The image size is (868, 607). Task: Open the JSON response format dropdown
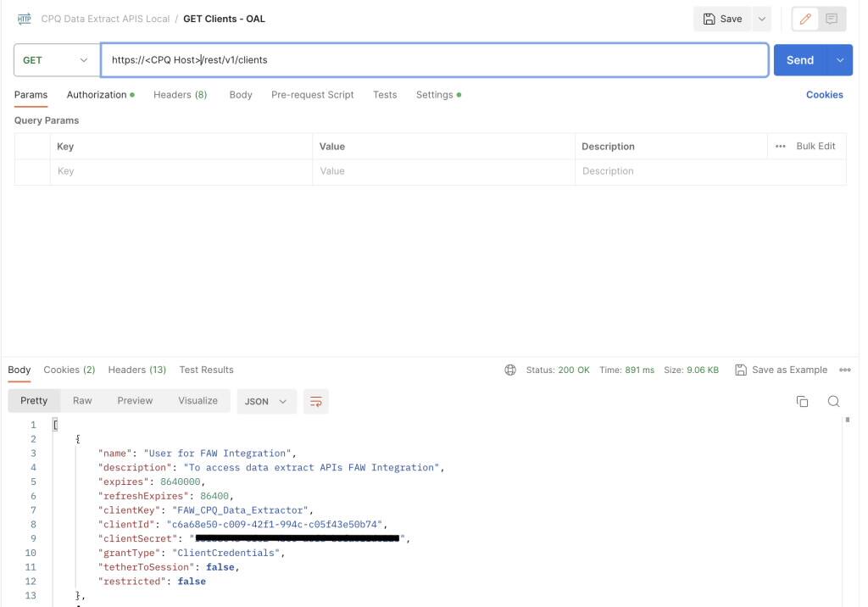tap(267, 401)
